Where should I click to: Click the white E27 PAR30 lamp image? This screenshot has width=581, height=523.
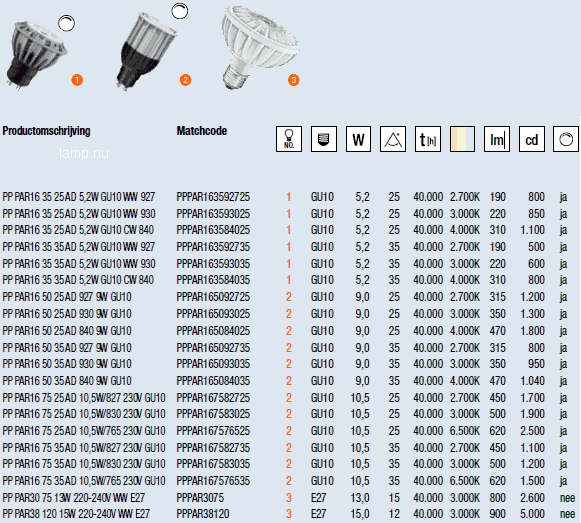pos(259,47)
